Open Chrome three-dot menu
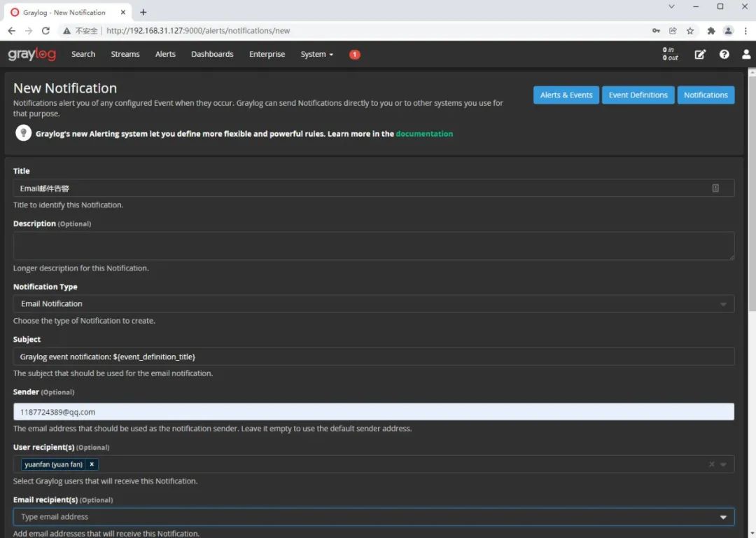The image size is (756, 538). point(745,30)
